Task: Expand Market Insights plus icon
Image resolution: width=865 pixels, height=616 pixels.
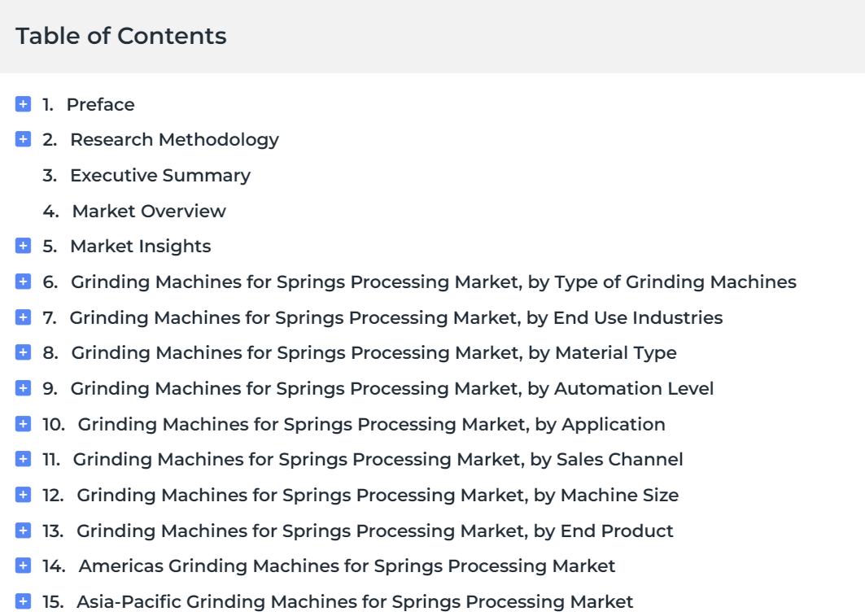Action: click(x=23, y=246)
